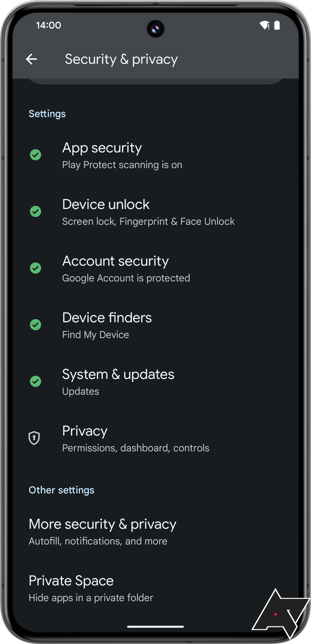The width and height of the screenshot is (311, 644).
Task: Open Device unlock settings
Action: 148,212
